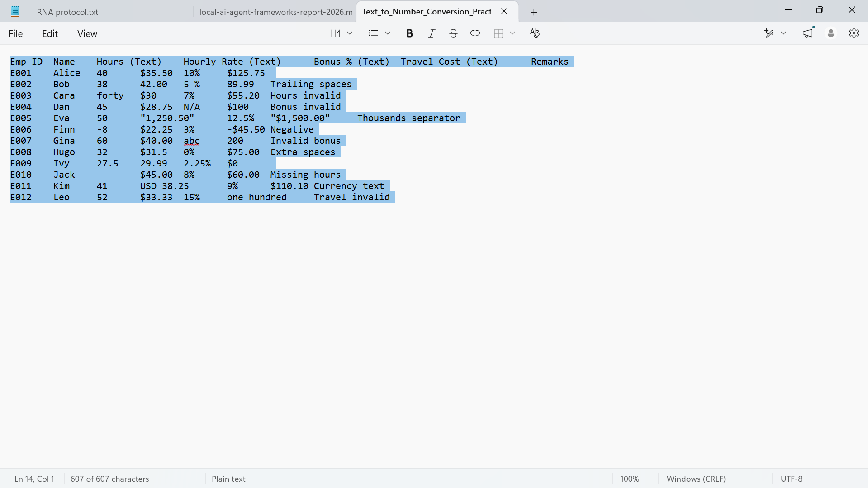Open the account profile icon
This screenshot has width=868, height=488.
tap(831, 33)
